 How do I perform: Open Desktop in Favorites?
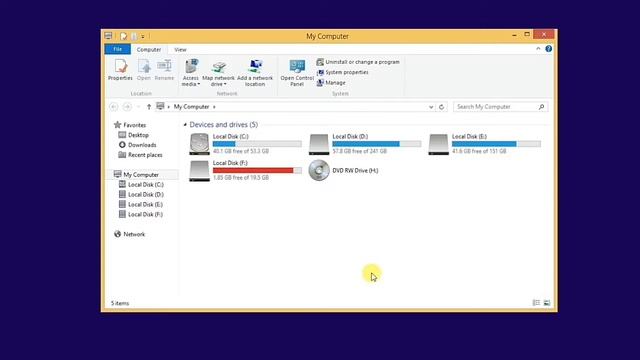pos(133,135)
